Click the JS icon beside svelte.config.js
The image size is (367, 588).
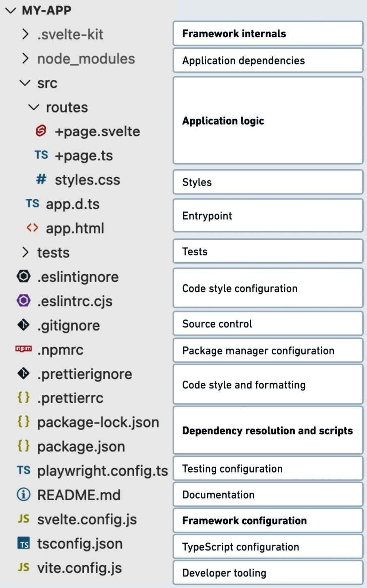(23, 519)
